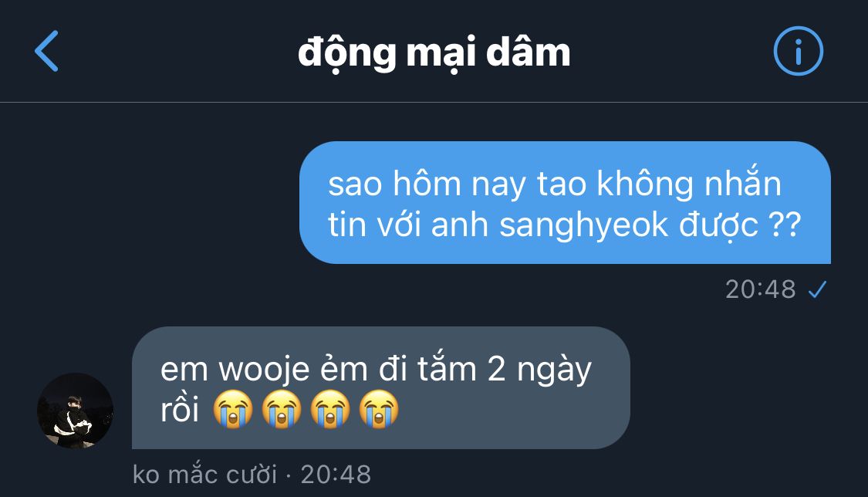Image resolution: width=868 pixels, height=497 pixels.
Task: Tap the conversation title động mại dâm
Action: 434,53
